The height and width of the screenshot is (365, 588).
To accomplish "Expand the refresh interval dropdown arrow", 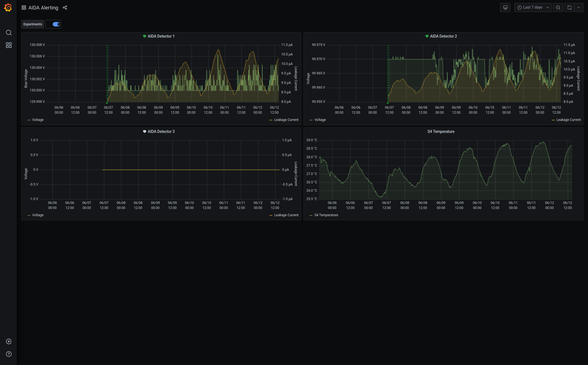I will pyautogui.click(x=579, y=8).
